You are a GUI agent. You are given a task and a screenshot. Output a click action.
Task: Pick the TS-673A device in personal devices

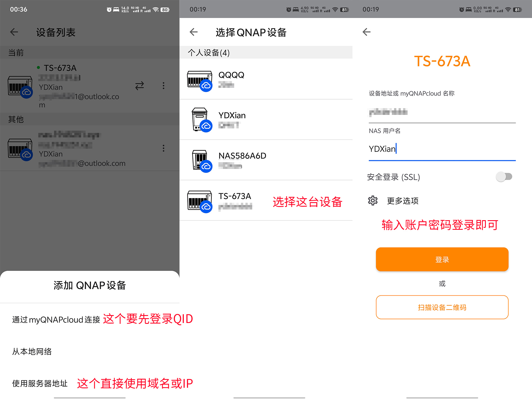[234, 200]
